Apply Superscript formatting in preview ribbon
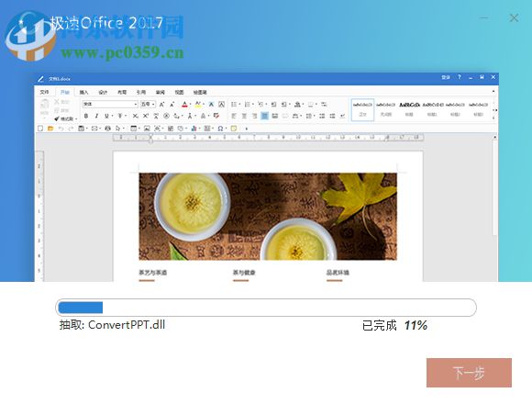 coord(146,116)
